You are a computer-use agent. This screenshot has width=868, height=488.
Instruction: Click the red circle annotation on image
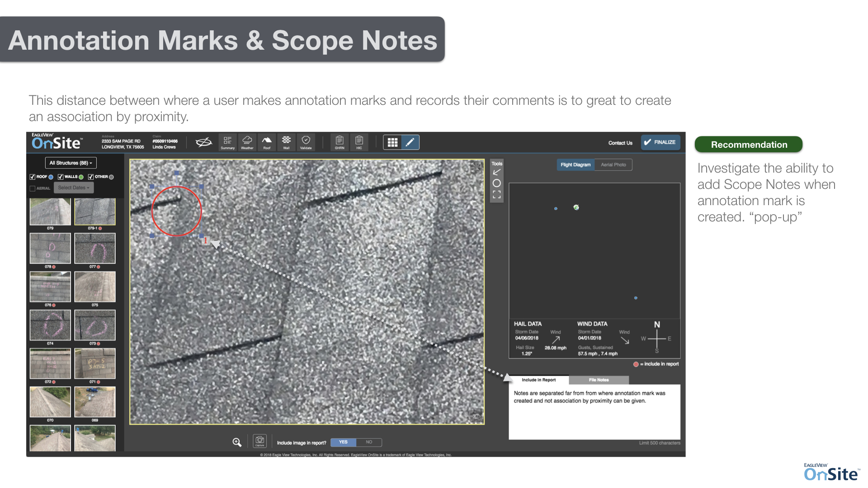click(176, 211)
